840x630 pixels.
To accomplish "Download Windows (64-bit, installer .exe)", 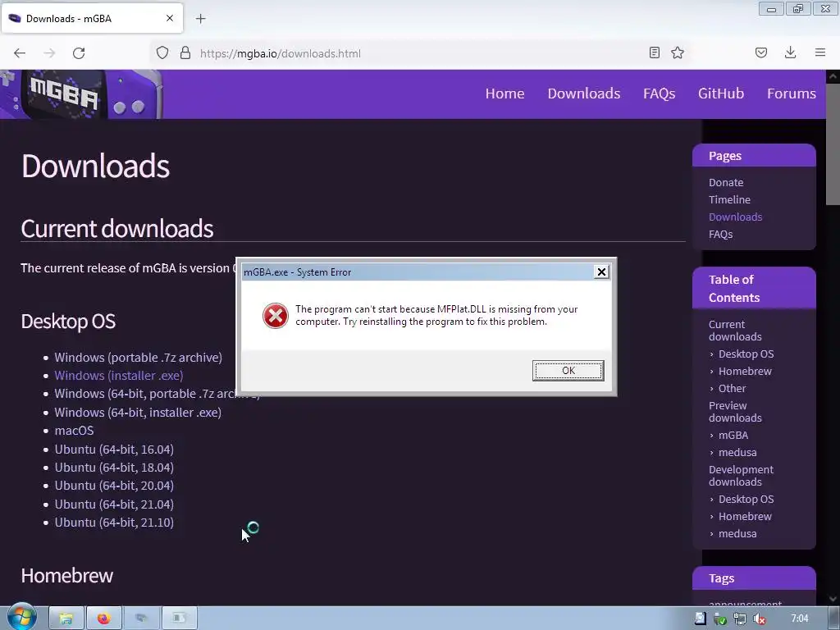I will 138,413.
